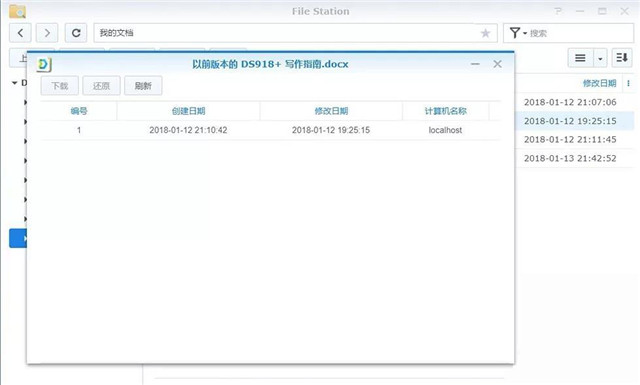This screenshot has width=640, height=385.
Task: Click modified date 2018-01-12 19:25:15 in dialog
Action: (331, 130)
